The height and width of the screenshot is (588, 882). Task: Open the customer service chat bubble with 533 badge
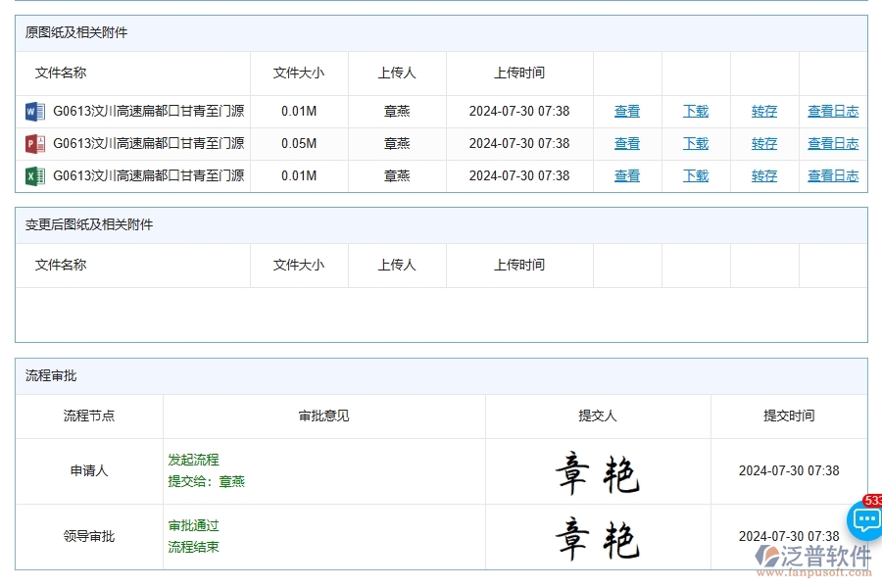coord(863,521)
